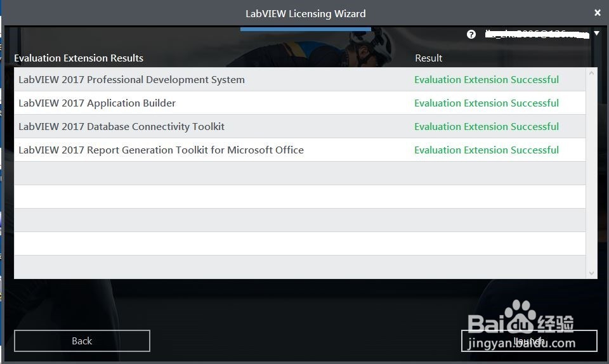Select Report Generation Toolkit for Microsoft Office row
609x364 pixels.
[x=300, y=150]
